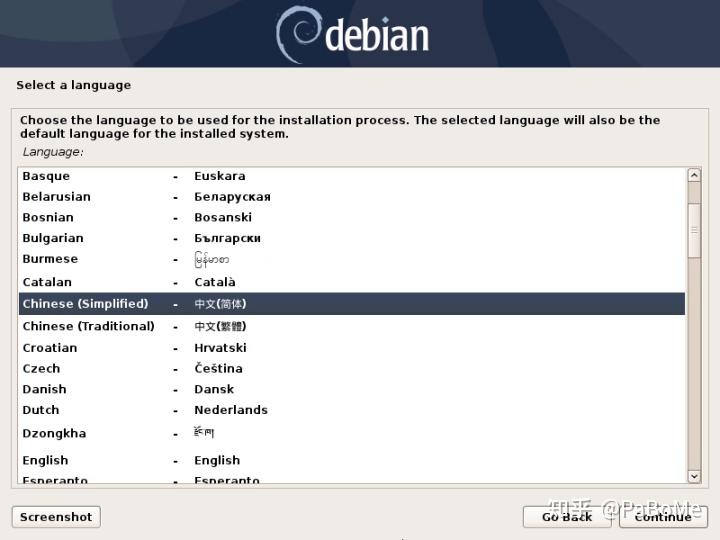Select English - English language
This screenshot has width=720, height=540.
click(352, 460)
